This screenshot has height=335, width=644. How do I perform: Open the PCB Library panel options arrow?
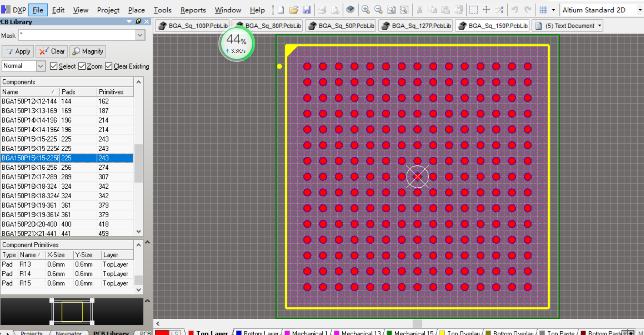point(129,21)
